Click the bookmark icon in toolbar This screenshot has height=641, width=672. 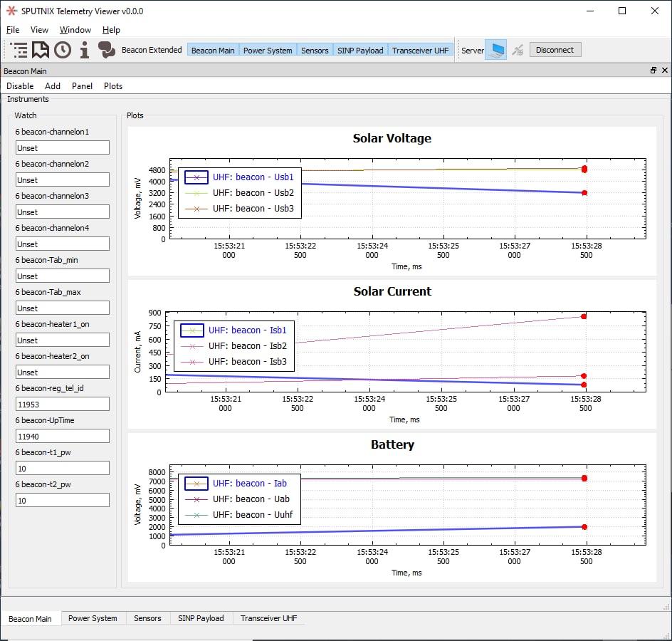coord(41,50)
